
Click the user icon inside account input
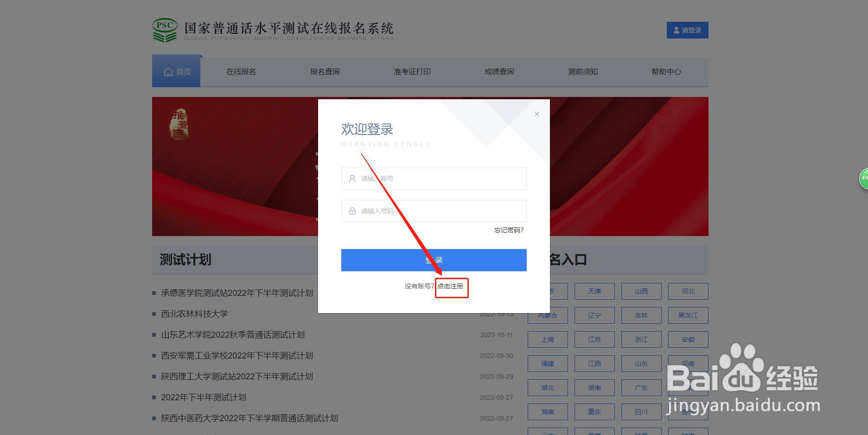click(351, 179)
